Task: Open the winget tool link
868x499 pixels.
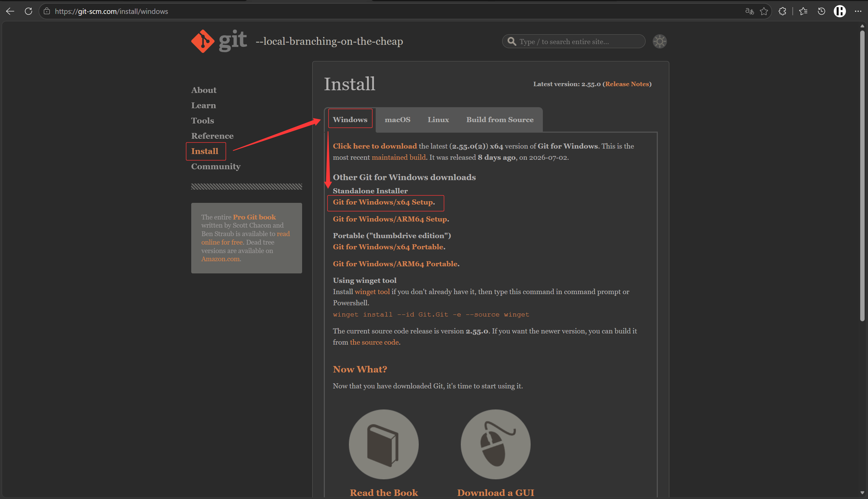Action: (x=372, y=292)
